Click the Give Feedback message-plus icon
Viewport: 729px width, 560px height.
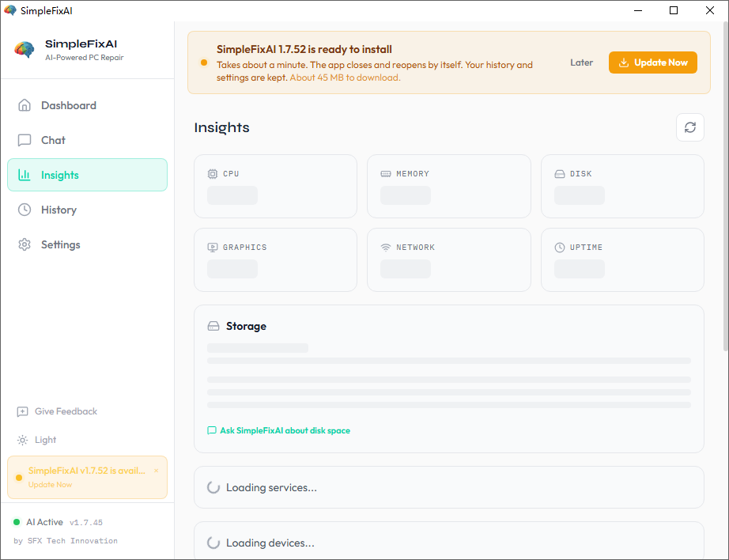22,411
